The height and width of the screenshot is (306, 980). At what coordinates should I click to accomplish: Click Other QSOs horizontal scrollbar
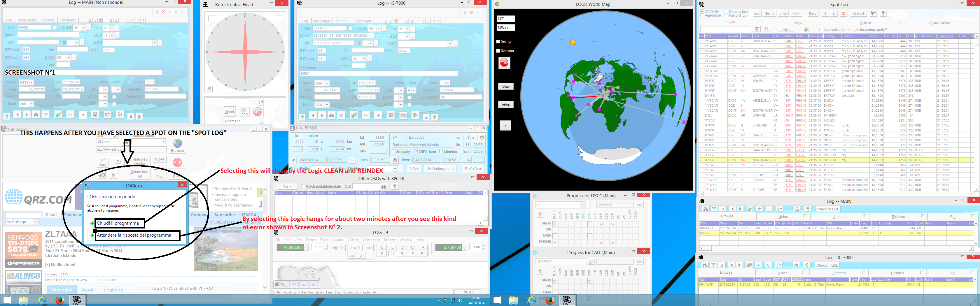[379, 223]
